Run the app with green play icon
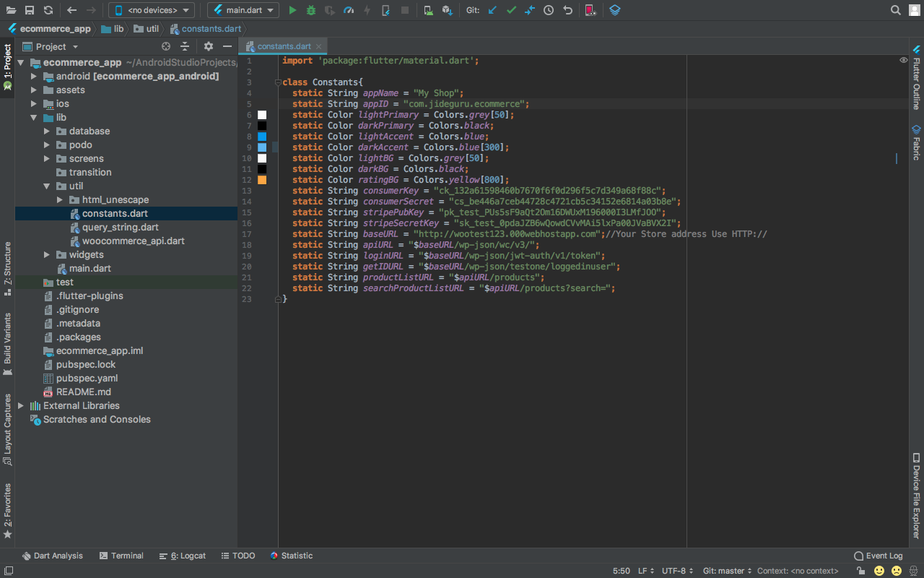This screenshot has height=578, width=924. click(292, 10)
